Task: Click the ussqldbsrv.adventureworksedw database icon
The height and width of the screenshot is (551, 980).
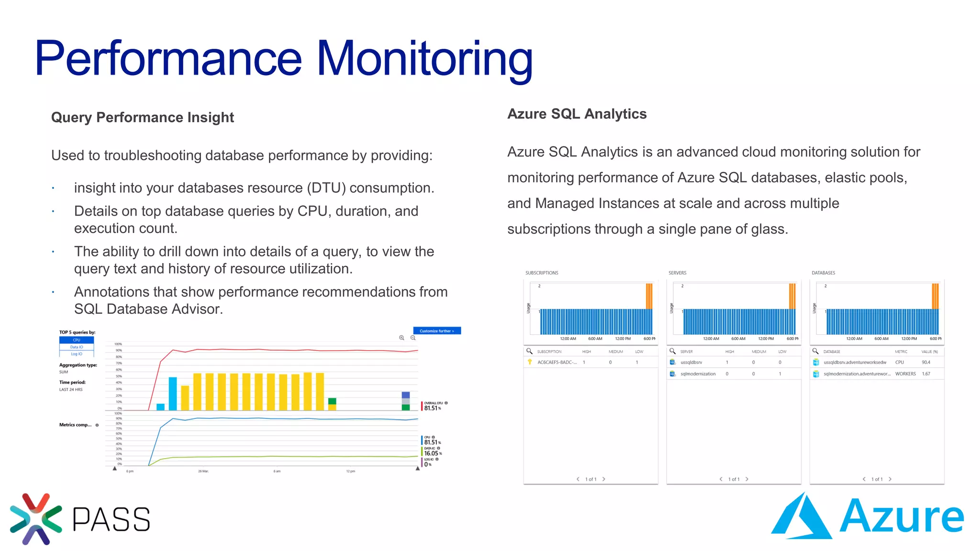Action: pos(816,362)
